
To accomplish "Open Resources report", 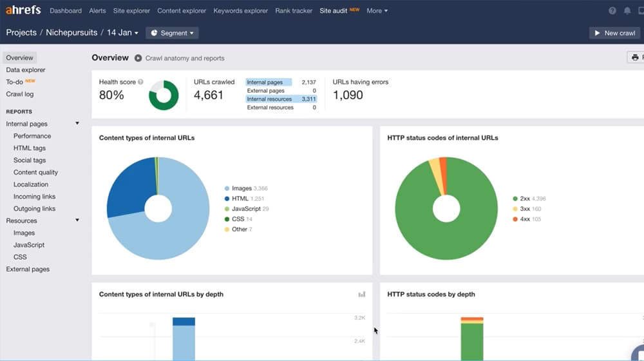I will 21,221.
